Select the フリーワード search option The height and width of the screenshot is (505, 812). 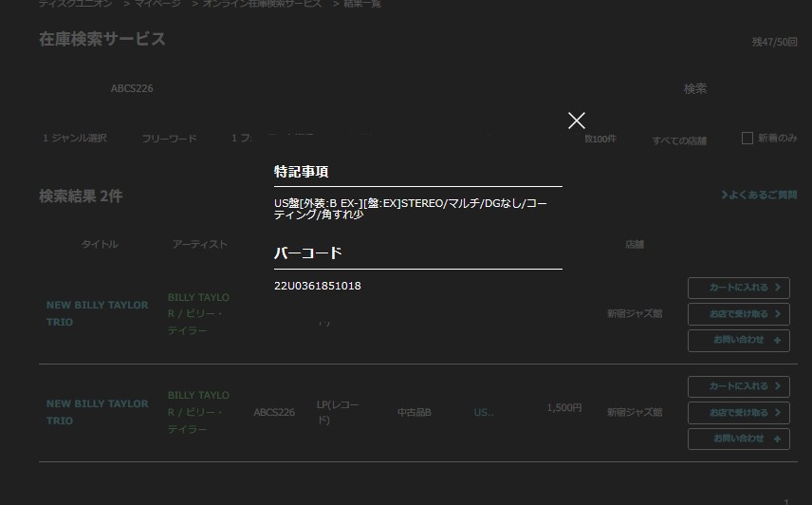[169, 139]
